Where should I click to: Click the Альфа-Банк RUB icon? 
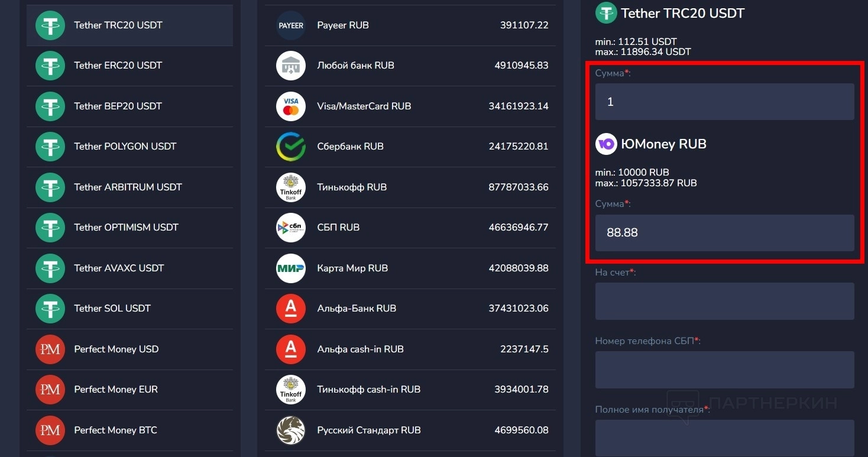(x=291, y=309)
